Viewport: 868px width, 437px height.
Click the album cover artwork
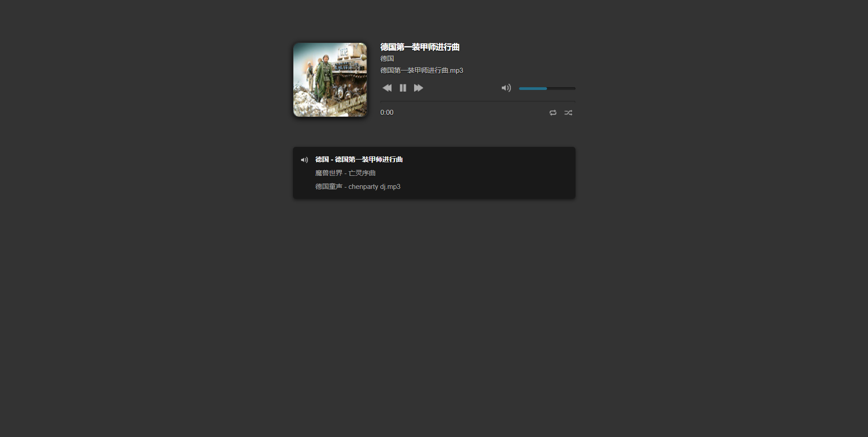(330, 80)
